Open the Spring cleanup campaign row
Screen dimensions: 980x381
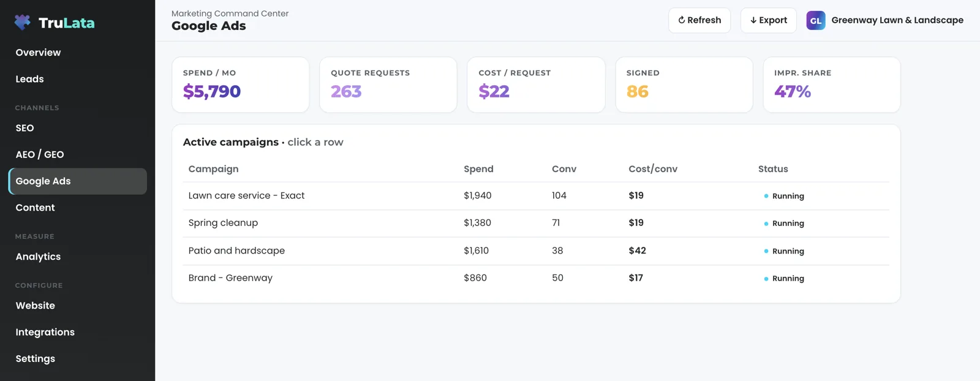point(536,224)
